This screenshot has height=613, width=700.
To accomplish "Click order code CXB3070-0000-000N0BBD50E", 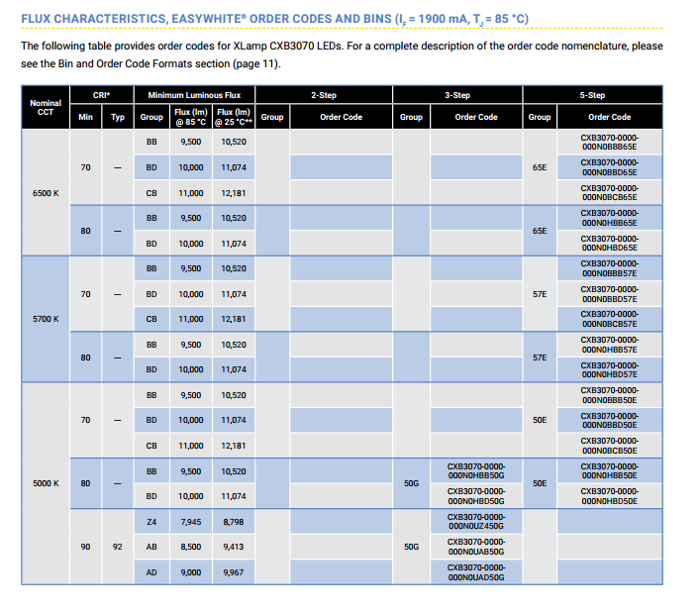I will 609,420.
